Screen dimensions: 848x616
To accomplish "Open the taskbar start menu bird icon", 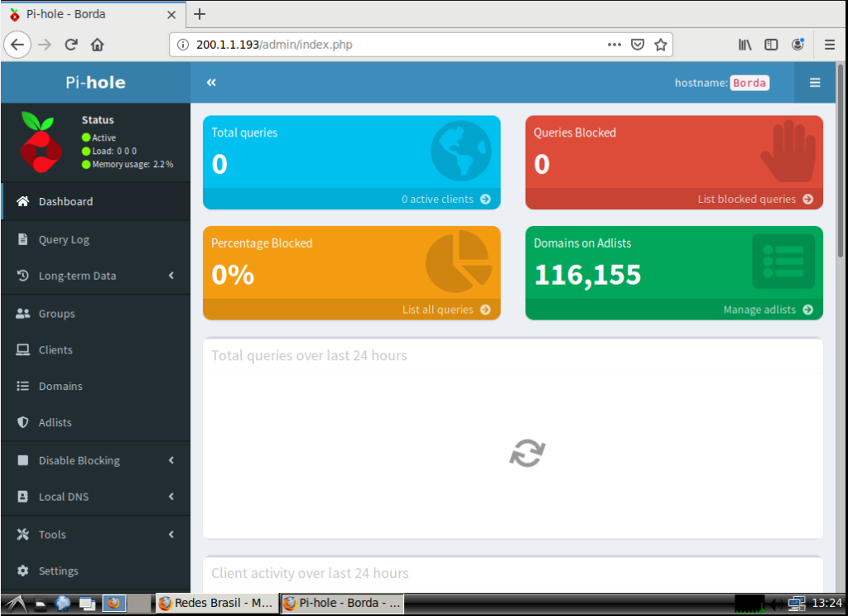I will 15,603.
